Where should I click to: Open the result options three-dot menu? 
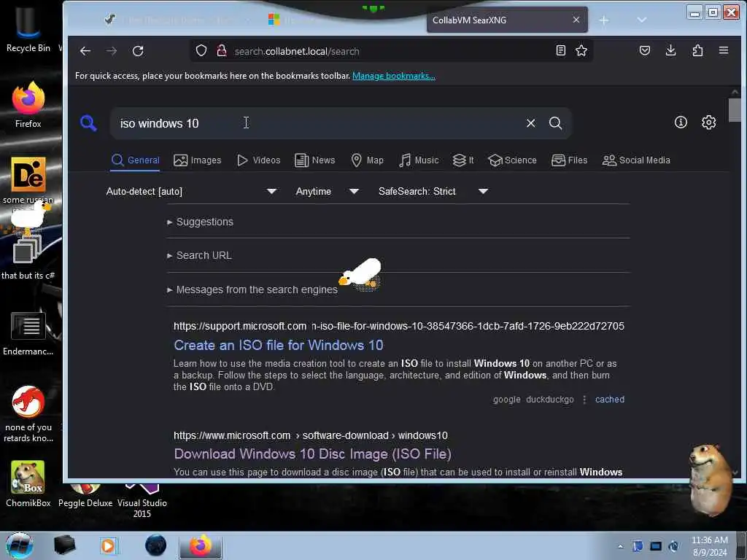pyautogui.click(x=584, y=400)
